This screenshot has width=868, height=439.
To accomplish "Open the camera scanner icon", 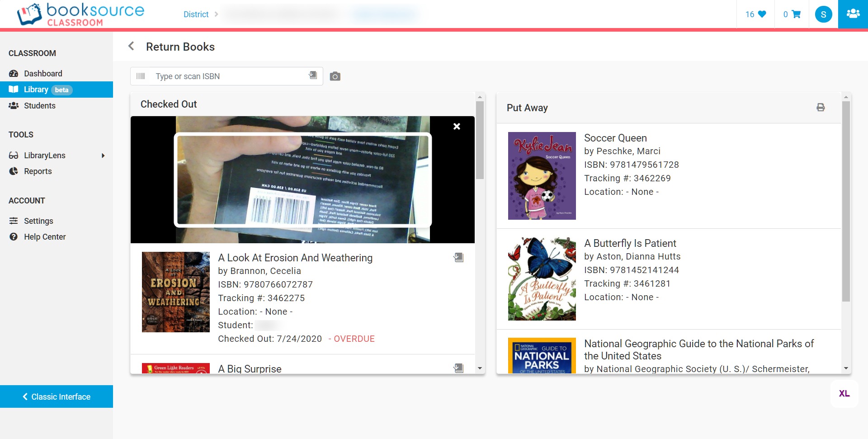I will pos(335,76).
